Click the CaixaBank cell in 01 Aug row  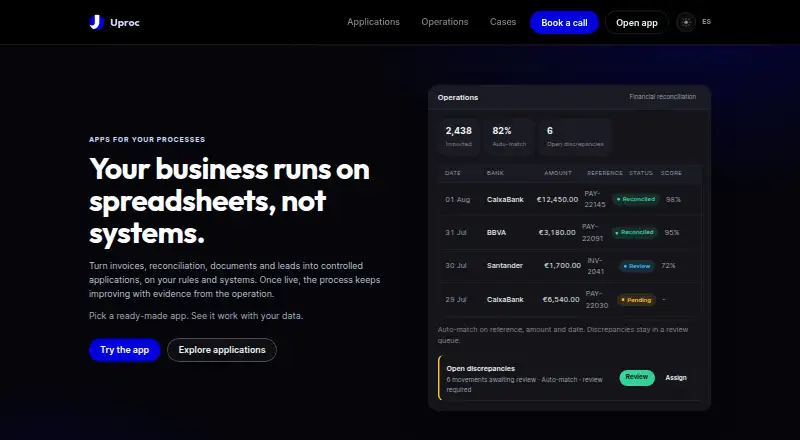coord(505,200)
